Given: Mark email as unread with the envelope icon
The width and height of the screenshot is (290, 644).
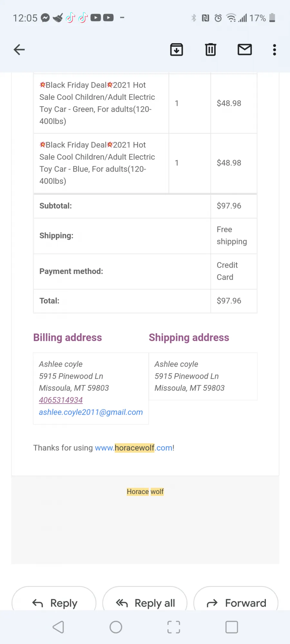Looking at the screenshot, I should pos(245,50).
